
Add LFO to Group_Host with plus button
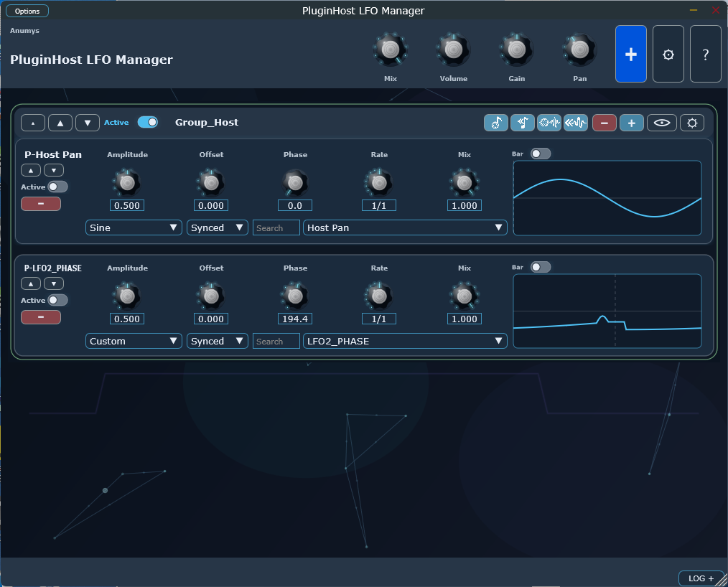click(x=631, y=123)
